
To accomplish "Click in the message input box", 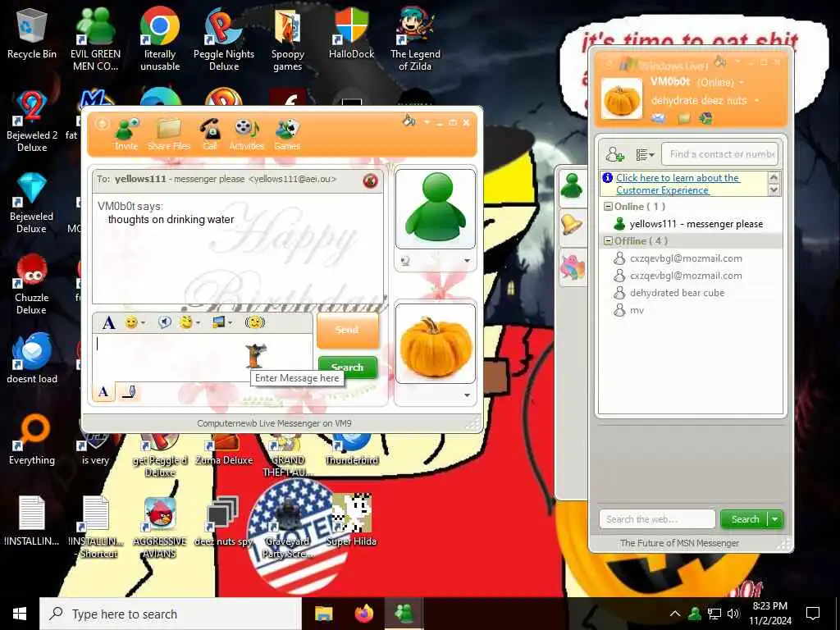I will coord(203,358).
